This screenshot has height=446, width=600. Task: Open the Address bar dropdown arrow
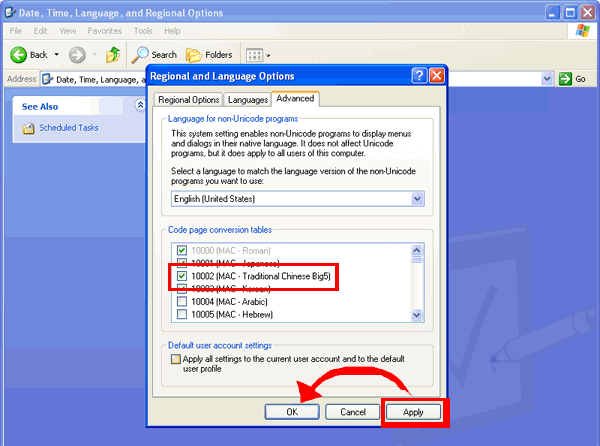pyautogui.click(x=547, y=79)
